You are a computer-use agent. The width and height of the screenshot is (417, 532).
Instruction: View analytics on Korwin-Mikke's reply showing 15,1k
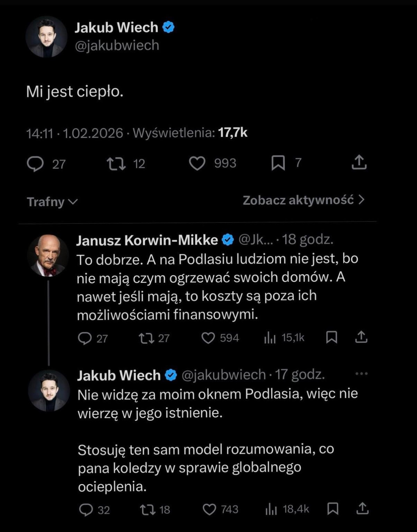coord(270,338)
